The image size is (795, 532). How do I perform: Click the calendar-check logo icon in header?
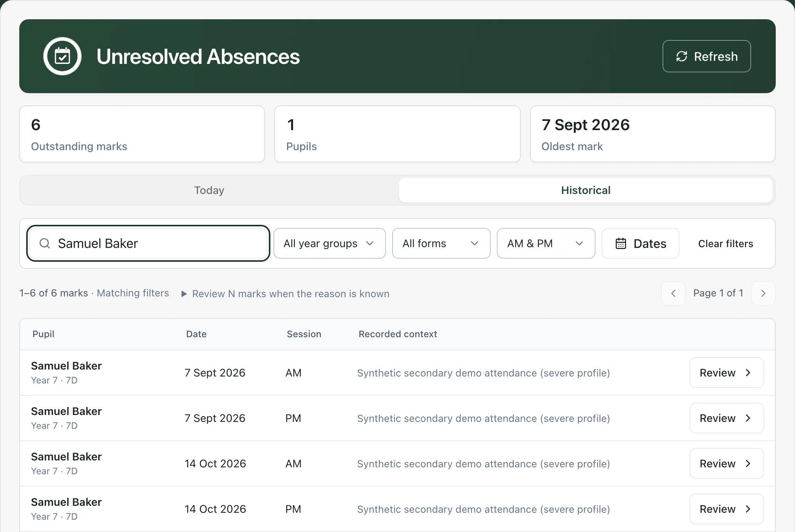click(62, 56)
